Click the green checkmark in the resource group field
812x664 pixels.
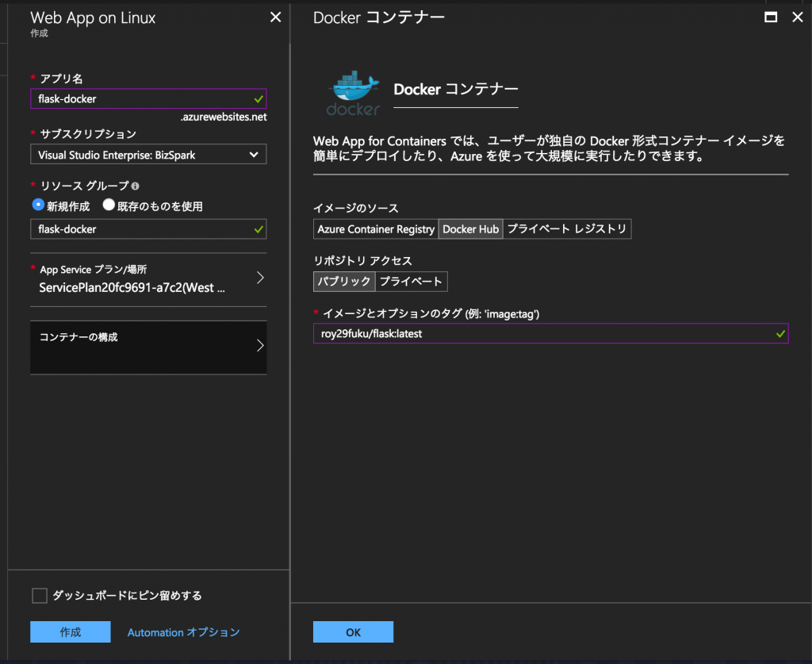tap(259, 229)
